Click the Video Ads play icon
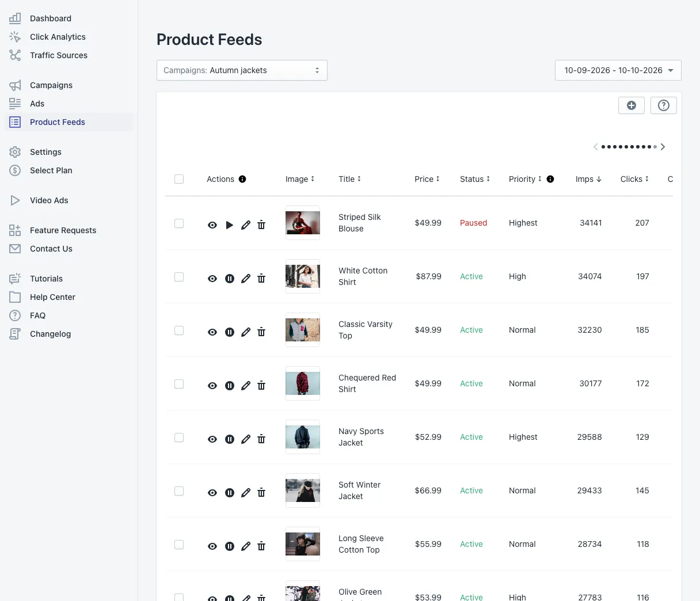This screenshot has width=700, height=601. point(15,200)
